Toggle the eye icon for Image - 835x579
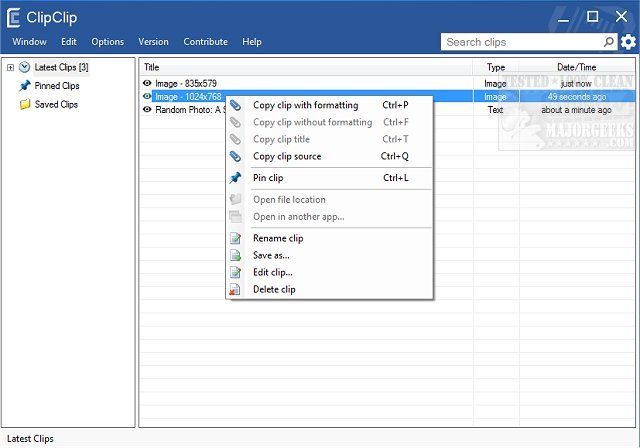640x448 pixels. [147, 83]
